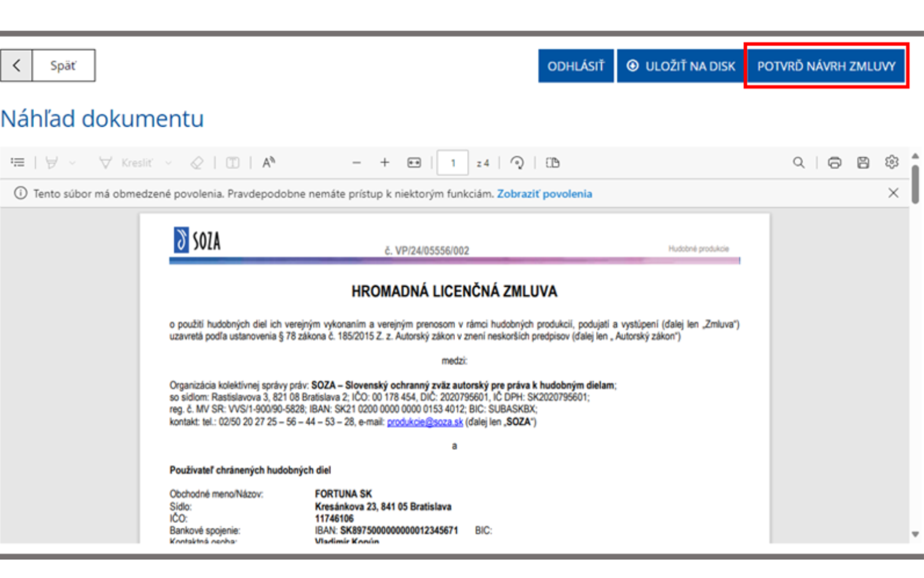Click the scrollbar down arrow
Image resolution: width=924 pixels, height=578 pixels.
(915, 535)
